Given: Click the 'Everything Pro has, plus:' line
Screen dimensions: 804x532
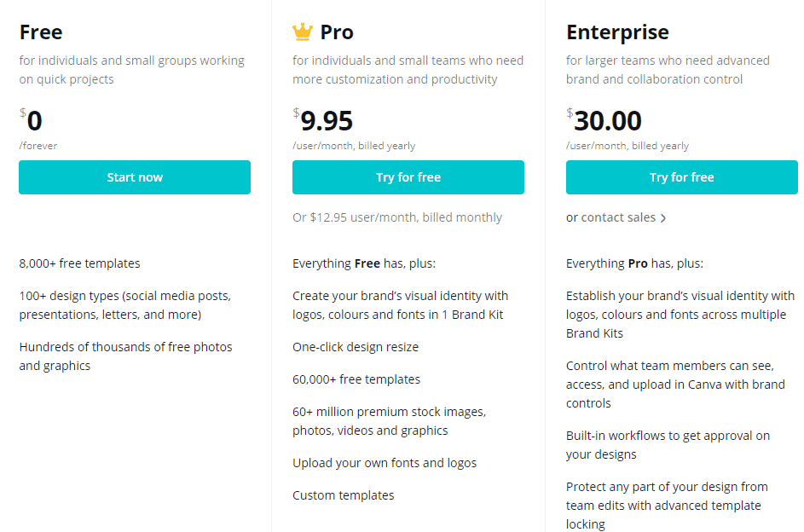Looking at the screenshot, I should pyautogui.click(x=634, y=263).
